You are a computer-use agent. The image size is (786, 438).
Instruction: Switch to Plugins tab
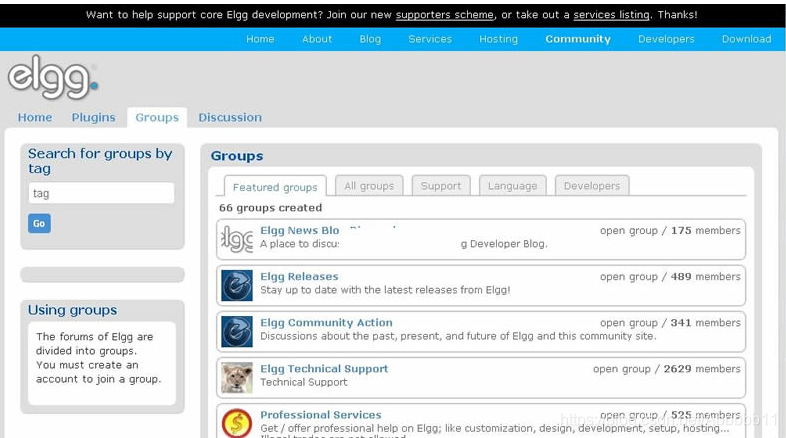click(x=93, y=117)
